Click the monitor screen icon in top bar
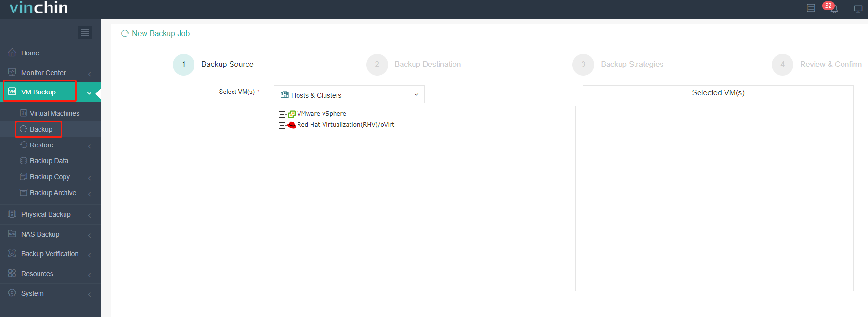The width and height of the screenshot is (868, 317). coord(858,9)
